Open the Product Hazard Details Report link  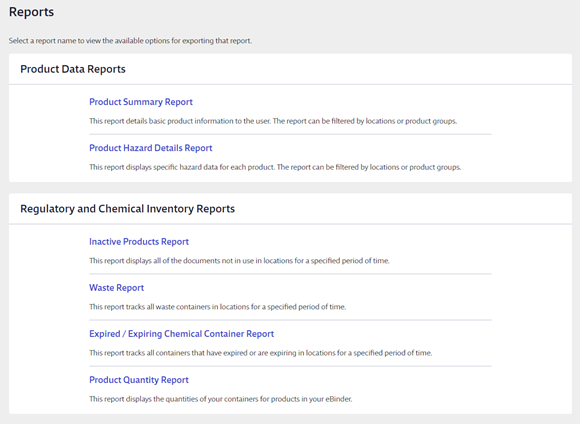click(151, 148)
